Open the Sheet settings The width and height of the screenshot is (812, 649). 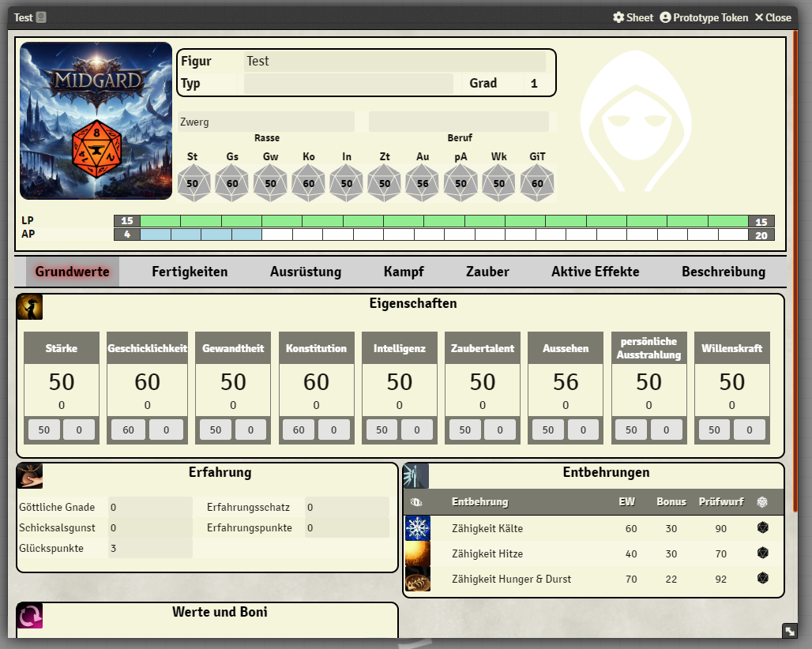633,17
